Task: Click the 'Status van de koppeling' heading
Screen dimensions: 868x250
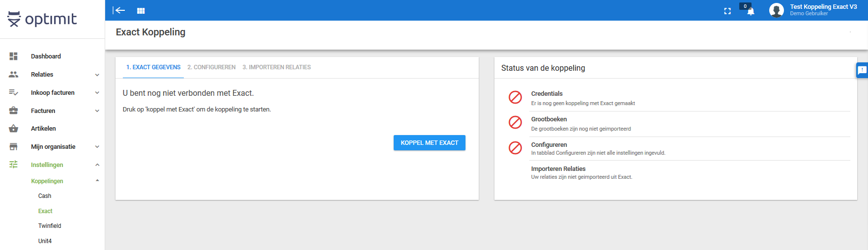Action: coord(543,68)
